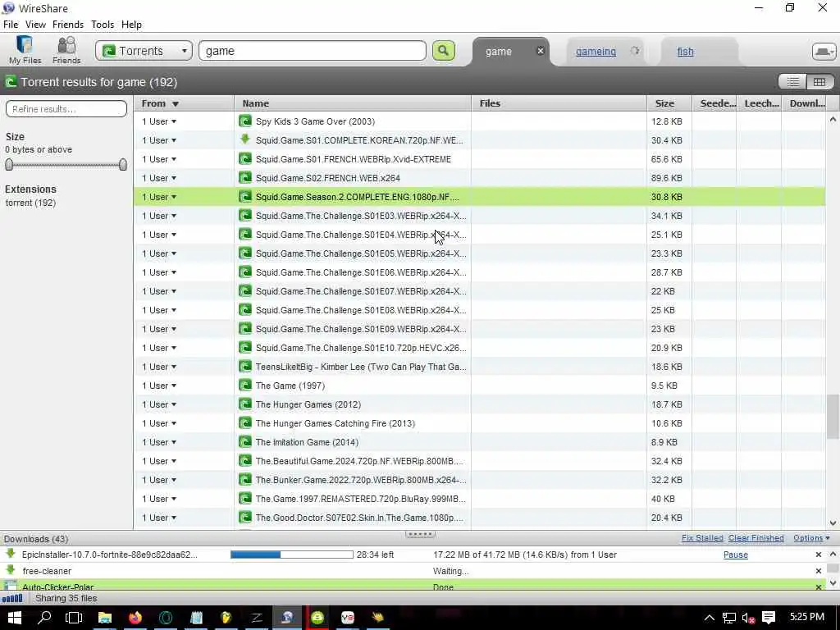
Task: Click the torrent icon for The.Beautiful.Game.2024
Action: tap(245, 461)
